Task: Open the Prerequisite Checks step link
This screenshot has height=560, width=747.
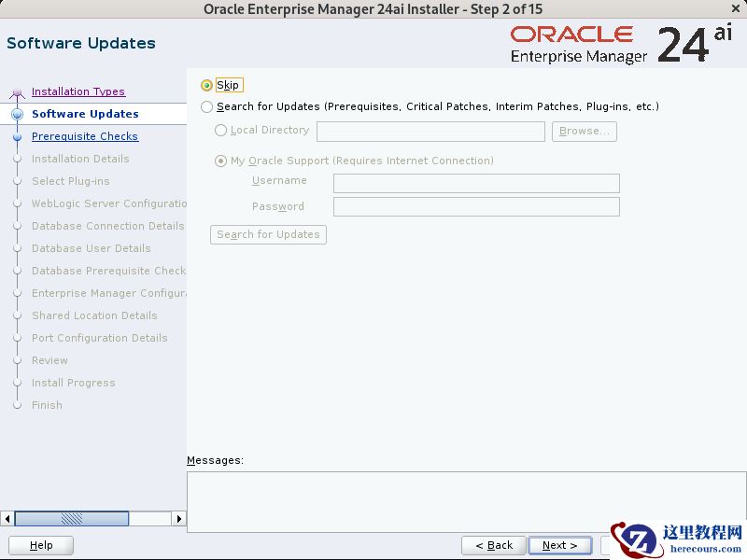Action: 85,136
